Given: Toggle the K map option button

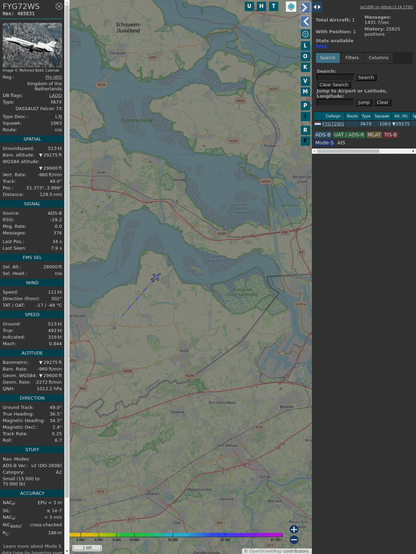Looking at the screenshot, I should tap(305, 67).
